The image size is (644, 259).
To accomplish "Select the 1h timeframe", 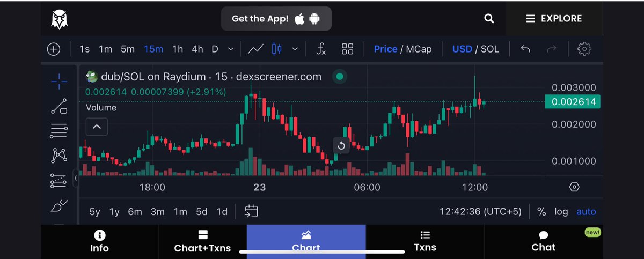I will pyautogui.click(x=178, y=49).
